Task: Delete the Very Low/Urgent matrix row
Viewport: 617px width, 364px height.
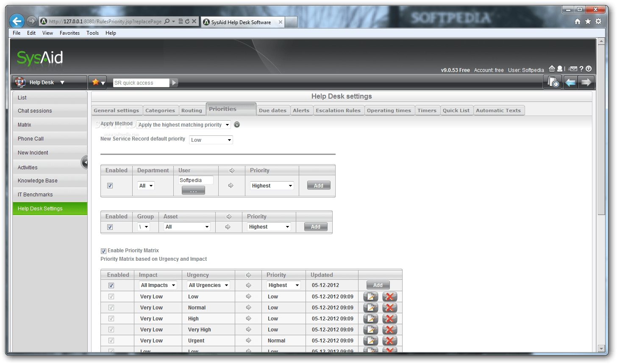Action: 389,340
